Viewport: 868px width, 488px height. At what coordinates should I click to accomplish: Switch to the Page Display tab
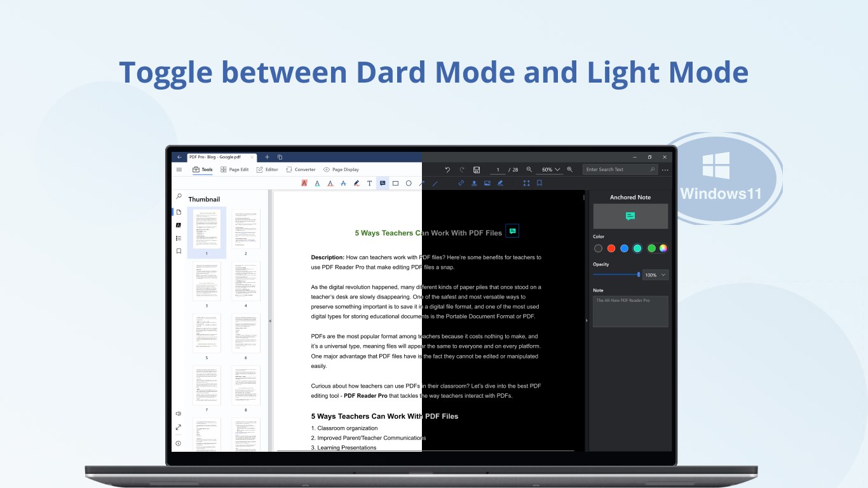pos(341,170)
